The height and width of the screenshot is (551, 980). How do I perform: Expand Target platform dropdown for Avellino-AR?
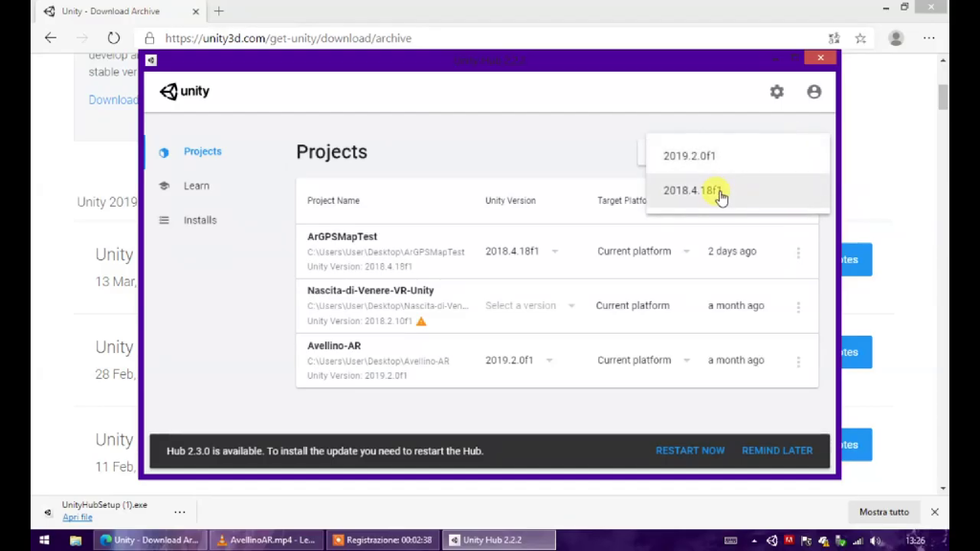tap(686, 361)
